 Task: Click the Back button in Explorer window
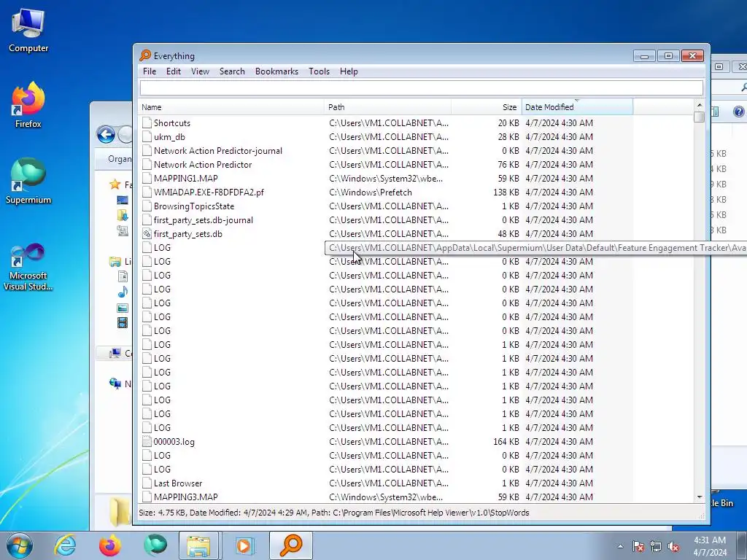tap(106, 135)
